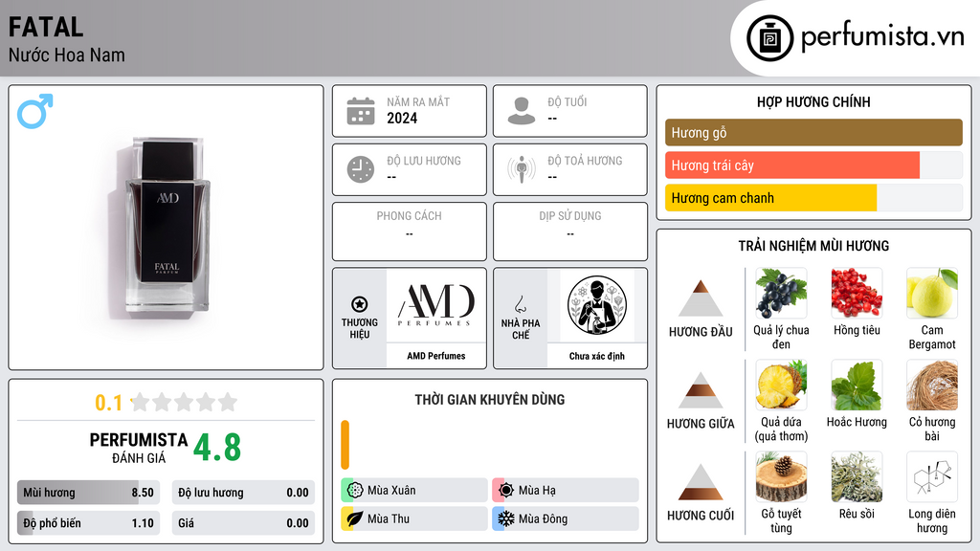Click the FATAL product title
The image size is (980, 551).
pos(46,28)
